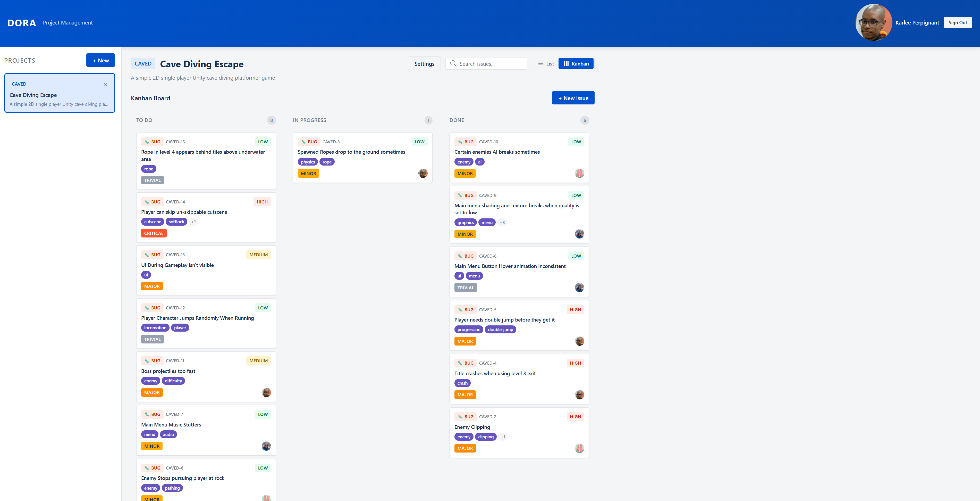Click + New project button
The height and width of the screenshot is (501, 980).
tap(100, 60)
